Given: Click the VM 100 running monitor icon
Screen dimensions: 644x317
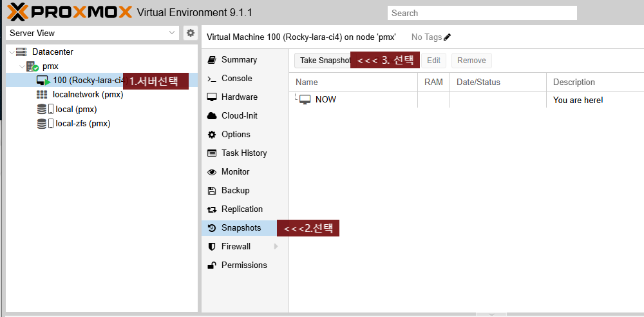Looking at the screenshot, I should click(43, 81).
